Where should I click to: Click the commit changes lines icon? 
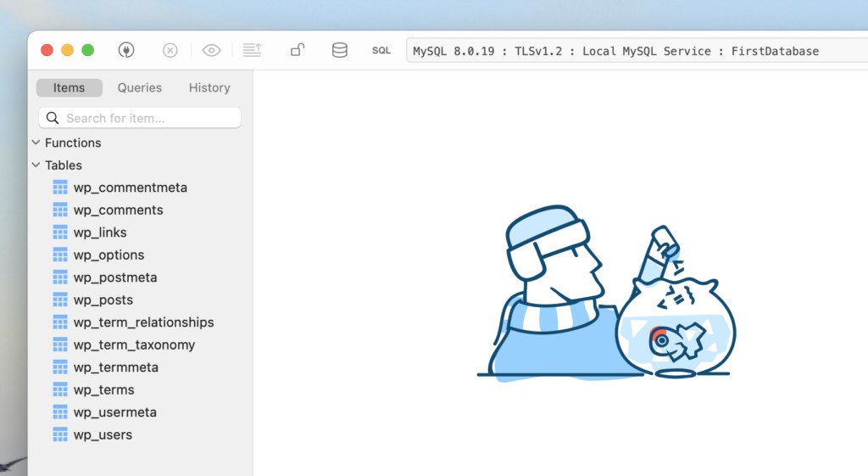(x=252, y=51)
